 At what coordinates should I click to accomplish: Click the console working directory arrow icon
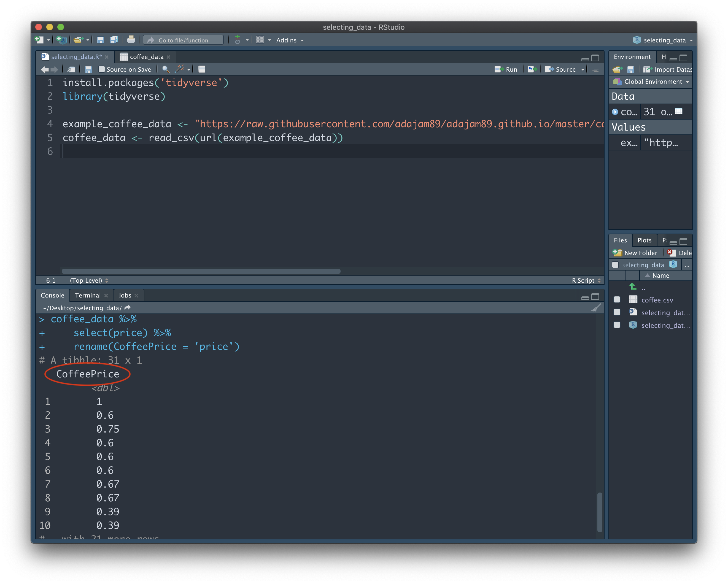click(x=127, y=307)
